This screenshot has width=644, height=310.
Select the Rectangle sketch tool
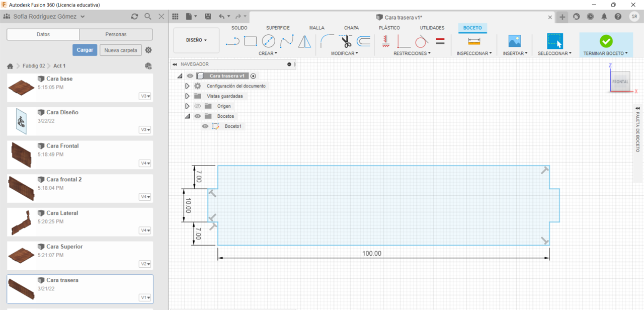pyautogui.click(x=251, y=41)
